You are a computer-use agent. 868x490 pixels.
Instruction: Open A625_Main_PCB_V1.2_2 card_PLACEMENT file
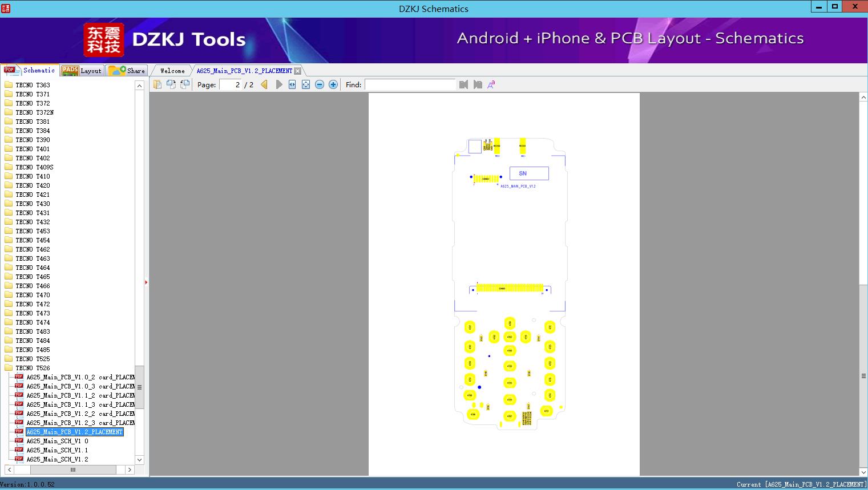coord(80,414)
